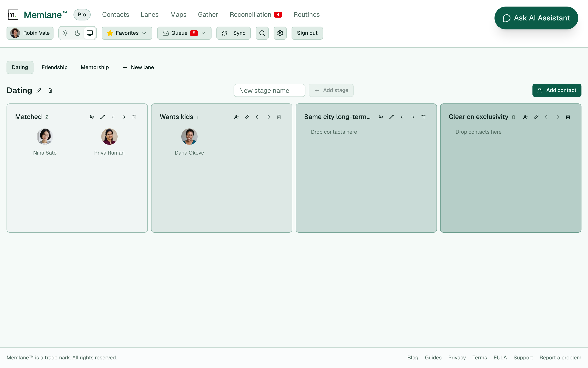This screenshot has height=368, width=588.
Task: Open Nina Sato contact avatar
Action: click(x=45, y=137)
